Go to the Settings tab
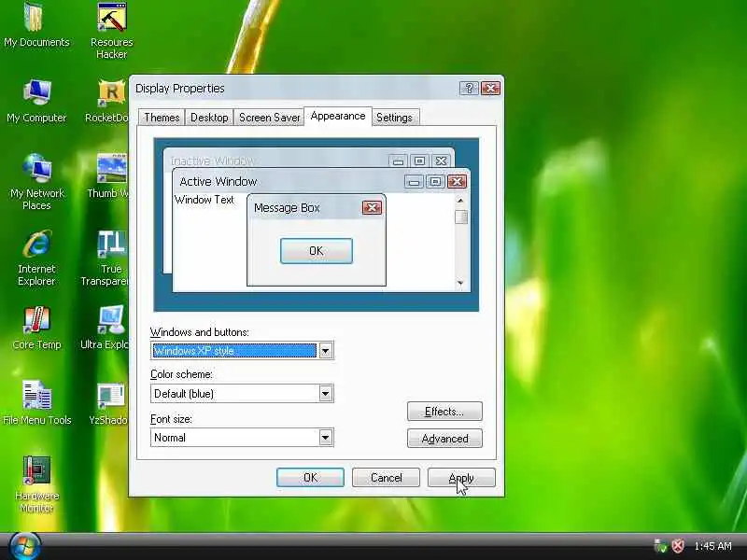 394,118
